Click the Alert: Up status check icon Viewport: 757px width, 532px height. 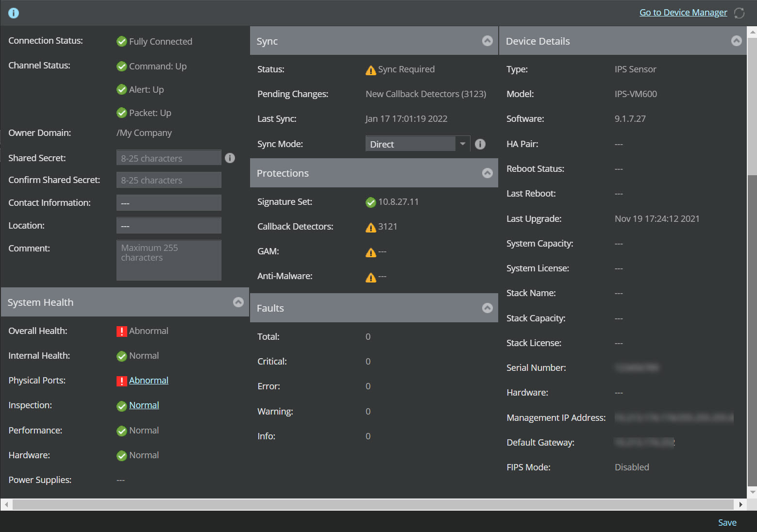[x=122, y=89]
